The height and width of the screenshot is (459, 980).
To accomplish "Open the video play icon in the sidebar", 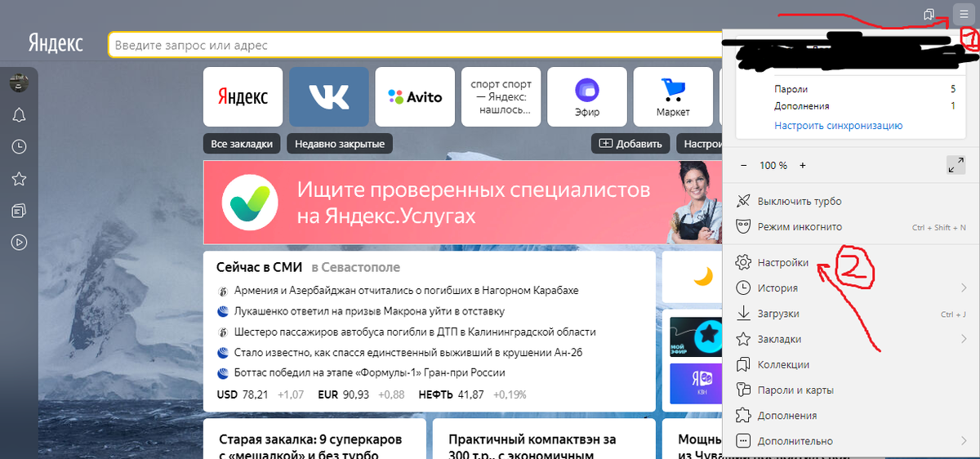I will 19,243.
